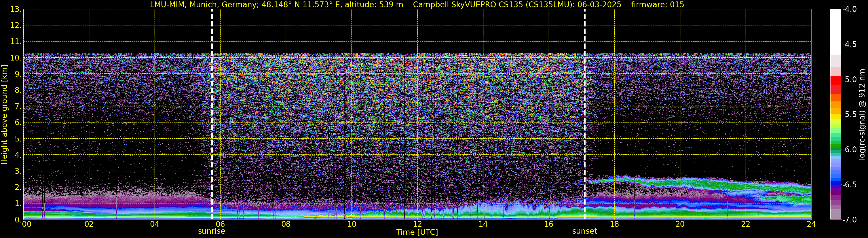
Task: Click the height axis tick label '13.'
Action: 16,9
